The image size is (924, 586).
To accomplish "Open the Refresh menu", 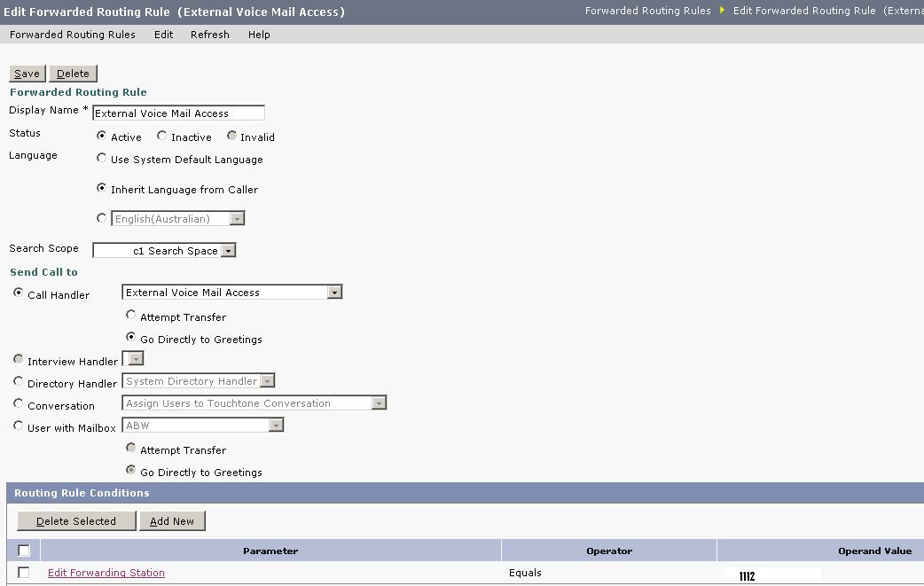I will [210, 35].
